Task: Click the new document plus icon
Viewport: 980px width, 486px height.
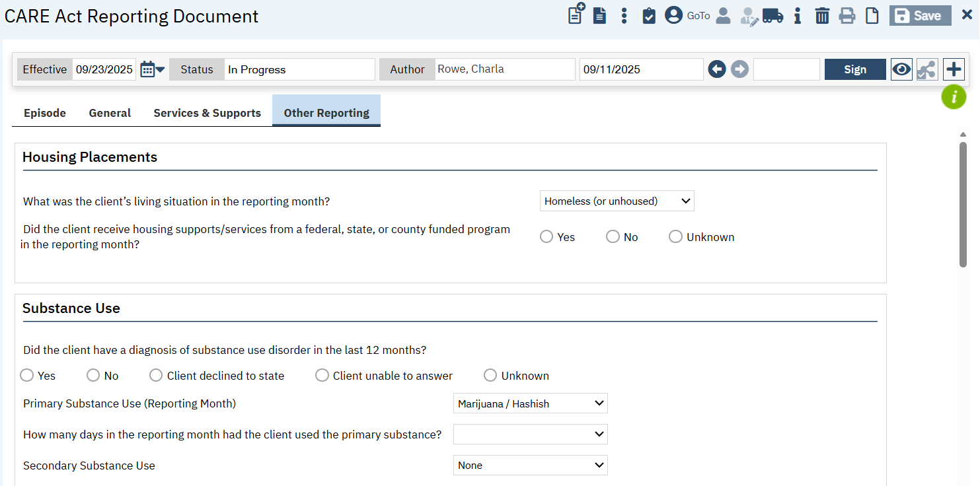Action: point(576,14)
